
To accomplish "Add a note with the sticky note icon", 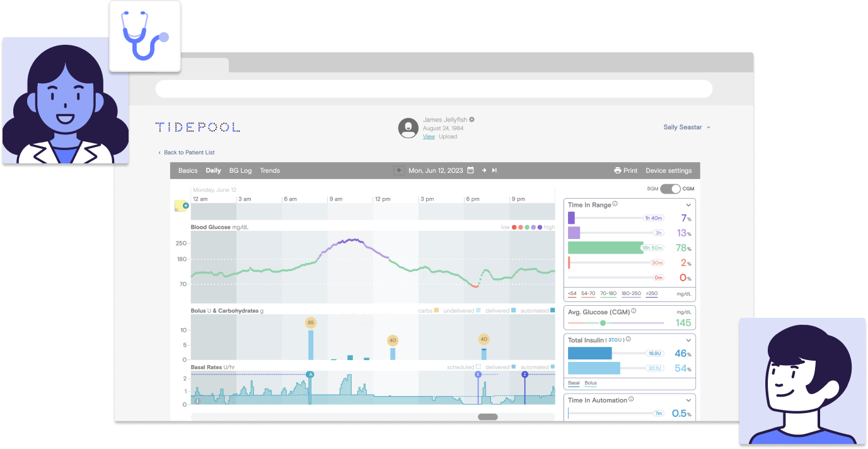I will (x=181, y=206).
